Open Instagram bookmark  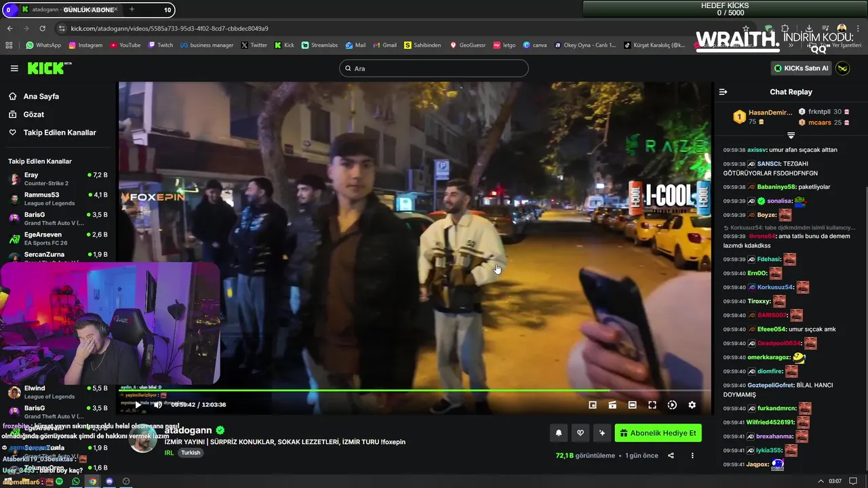click(x=85, y=45)
